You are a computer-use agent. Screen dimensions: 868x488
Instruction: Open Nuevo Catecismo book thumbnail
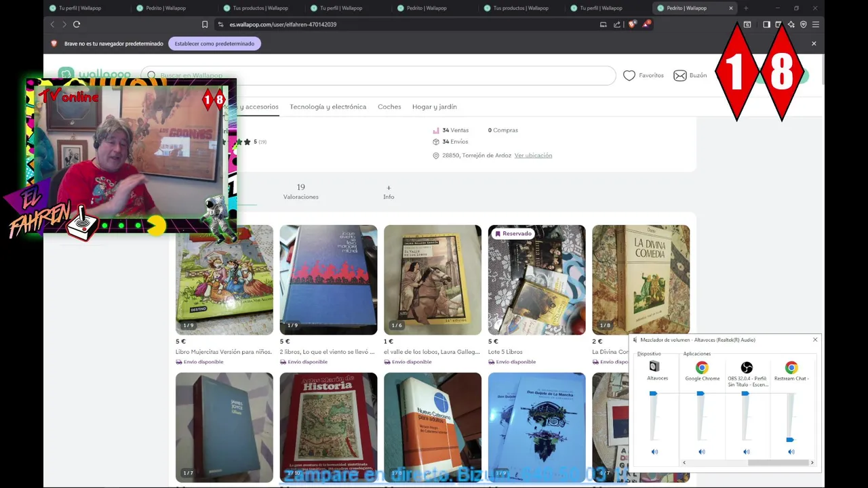[433, 427]
